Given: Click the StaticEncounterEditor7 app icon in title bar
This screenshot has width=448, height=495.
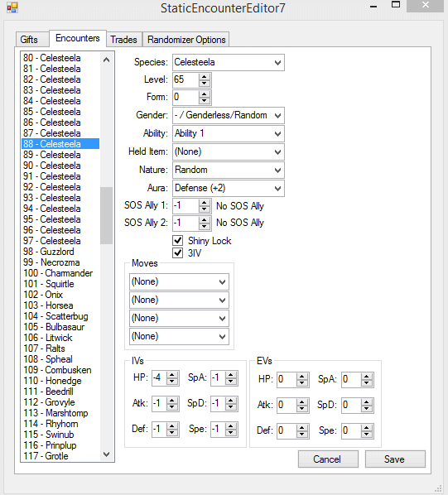Looking at the screenshot, I should tap(12, 7).
